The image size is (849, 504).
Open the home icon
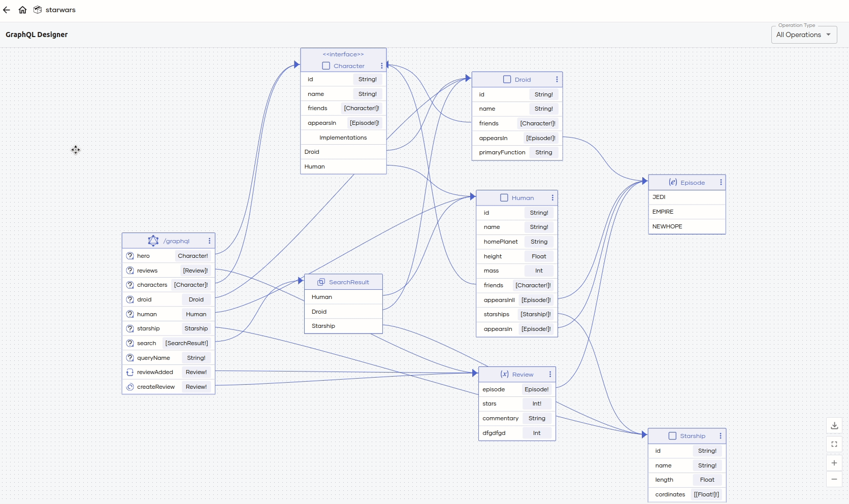(x=22, y=10)
